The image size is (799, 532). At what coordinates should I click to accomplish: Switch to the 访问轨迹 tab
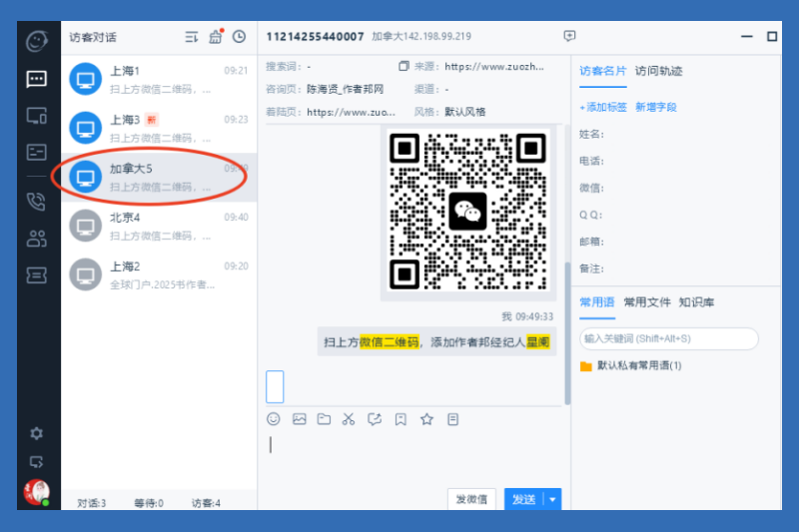[x=659, y=71]
